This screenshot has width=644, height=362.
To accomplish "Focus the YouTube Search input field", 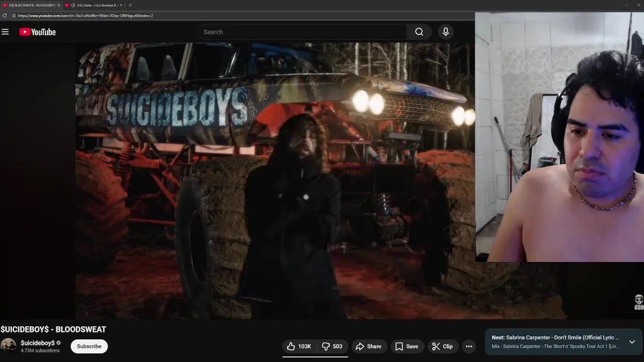I will point(302,32).
